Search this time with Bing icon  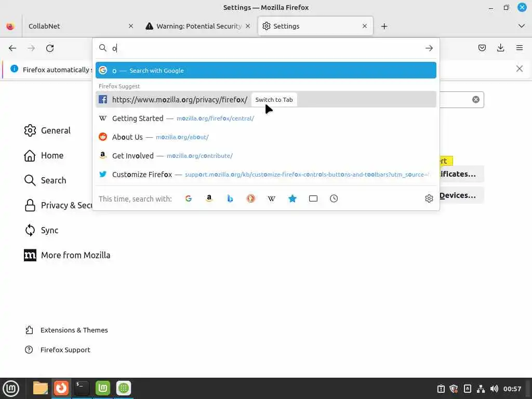[230, 198]
